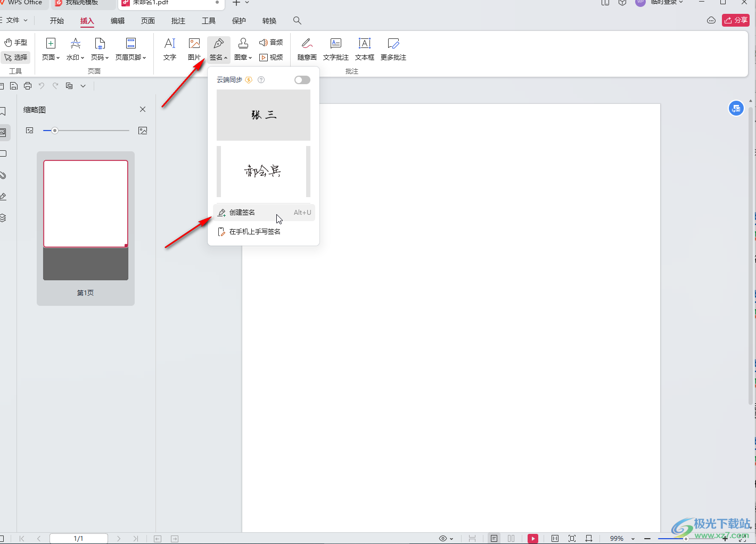Switch to the 保护 ribbon tab

tap(239, 21)
